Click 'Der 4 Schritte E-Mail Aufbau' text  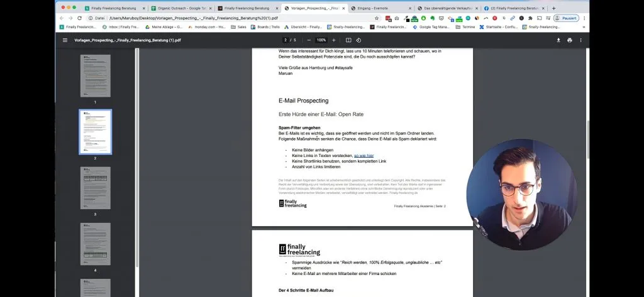click(x=306, y=291)
